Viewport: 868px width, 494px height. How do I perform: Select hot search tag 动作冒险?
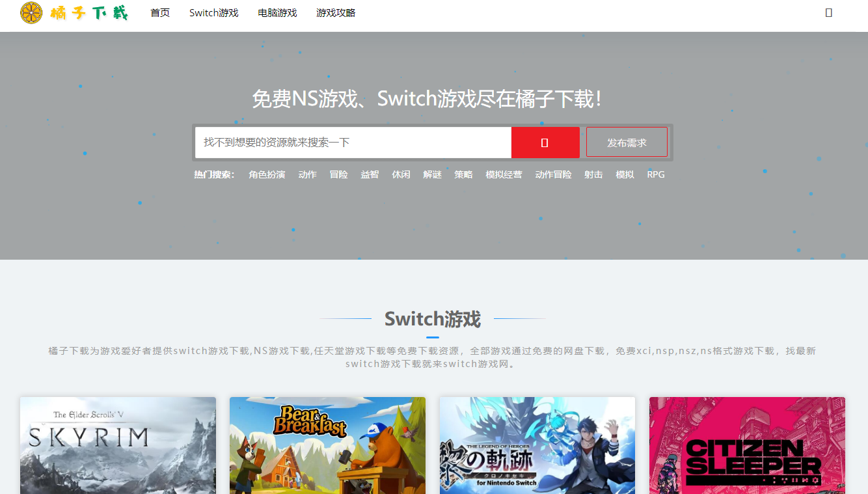click(553, 174)
